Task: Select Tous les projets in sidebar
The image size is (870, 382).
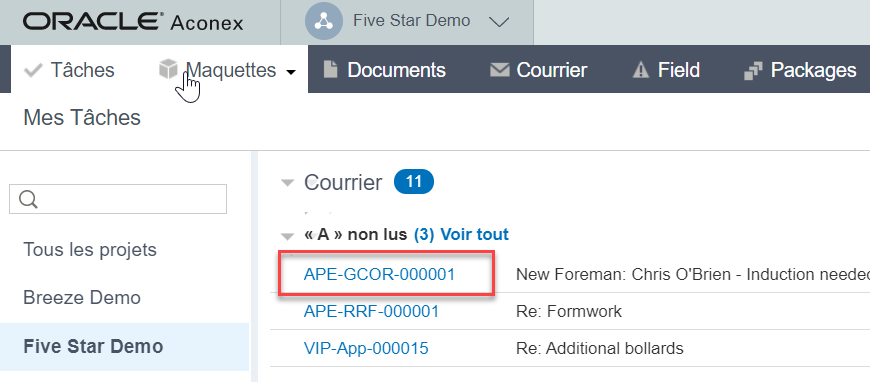Action: [x=90, y=250]
